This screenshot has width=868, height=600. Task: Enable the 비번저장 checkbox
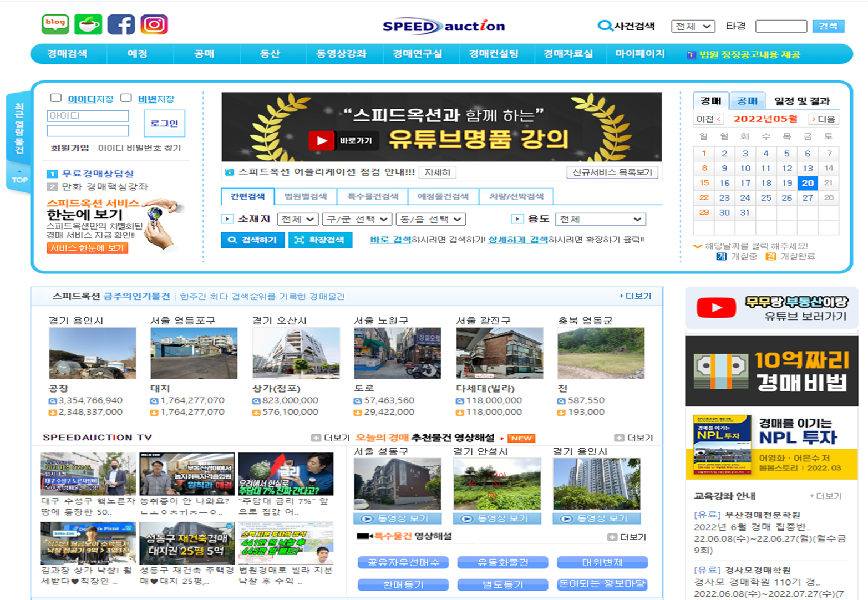click(x=126, y=98)
